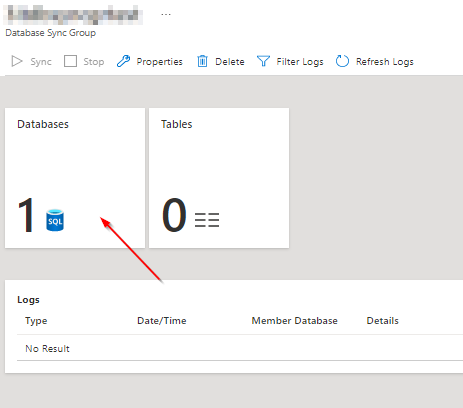Image resolution: width=463 pixels, height=408 pixels.
Task: Open the Tables tile
Action: pyautogui.click(x=219, y=178)
